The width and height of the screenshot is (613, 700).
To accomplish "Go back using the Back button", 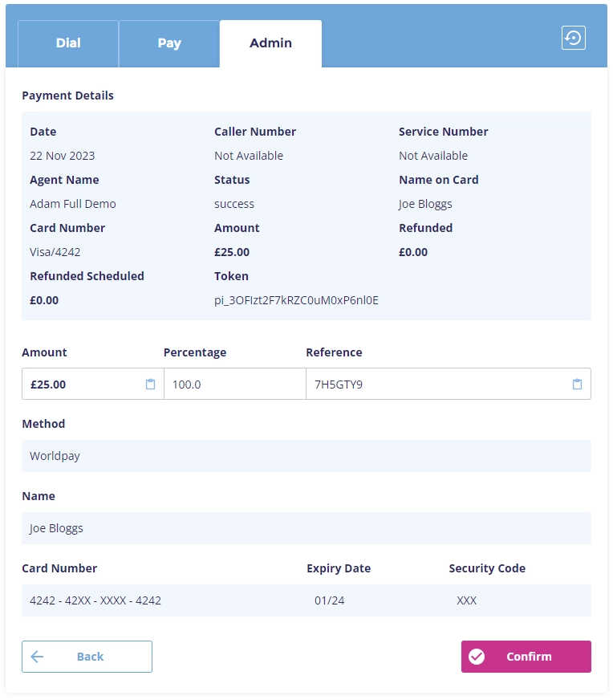I will tap(87, 657).
